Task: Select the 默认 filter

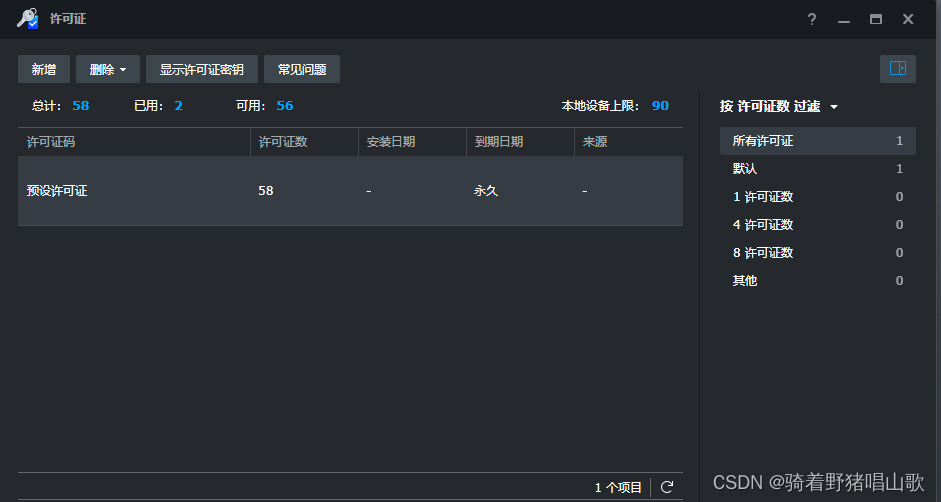Action: 817,169
